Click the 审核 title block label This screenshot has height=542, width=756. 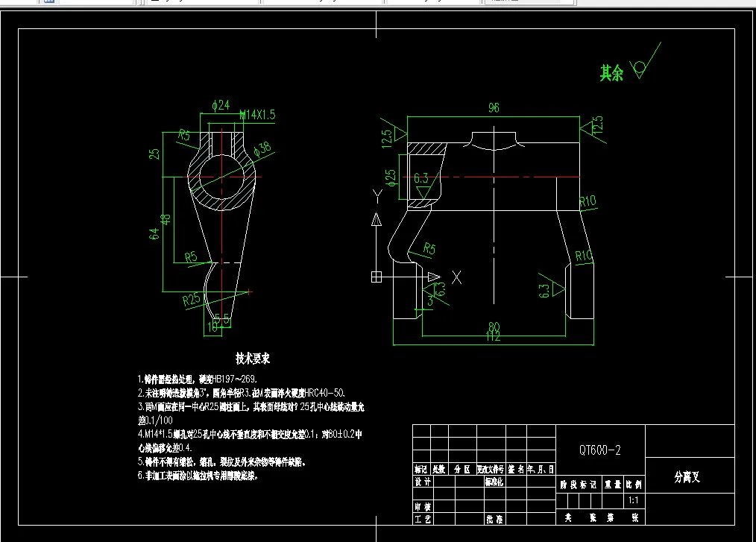coord(423,507)
